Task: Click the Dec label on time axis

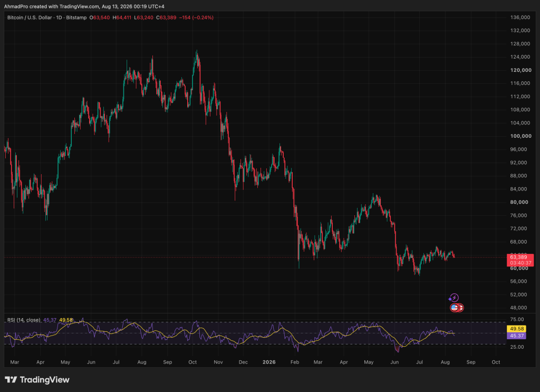Action: click(243, 362)
